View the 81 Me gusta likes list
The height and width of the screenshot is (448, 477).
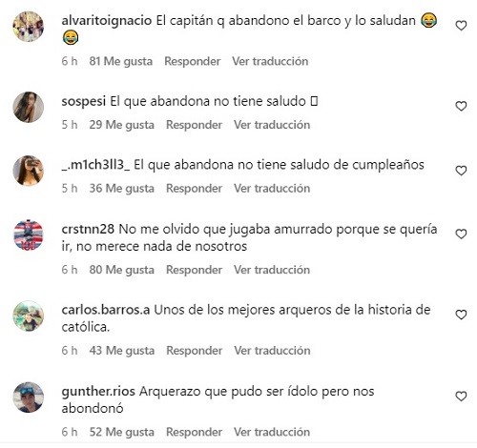tap(121, 61)
